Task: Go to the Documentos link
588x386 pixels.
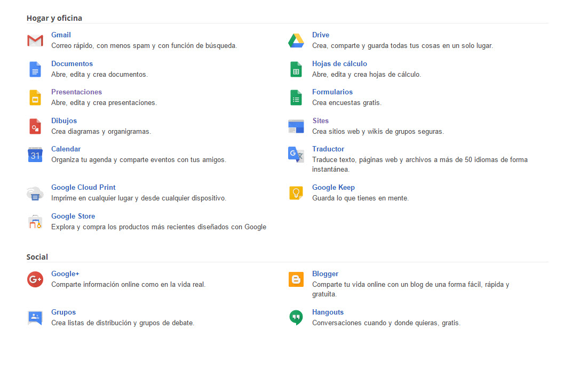Action: coord(72,63)
